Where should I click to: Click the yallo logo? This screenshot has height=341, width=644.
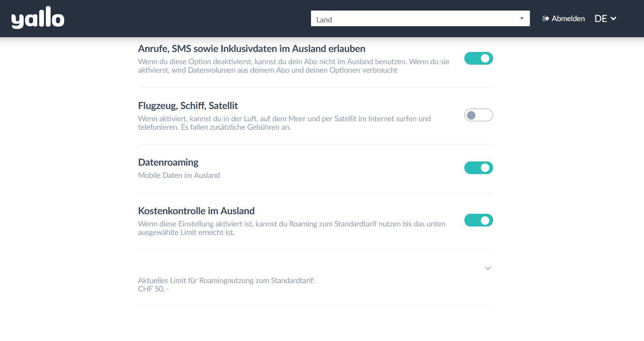pos(38,18)
